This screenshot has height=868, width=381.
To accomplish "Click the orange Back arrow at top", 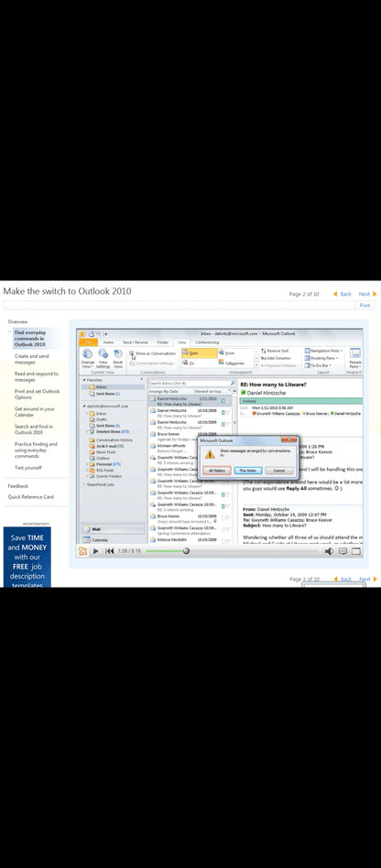I will tap(335, 294).
